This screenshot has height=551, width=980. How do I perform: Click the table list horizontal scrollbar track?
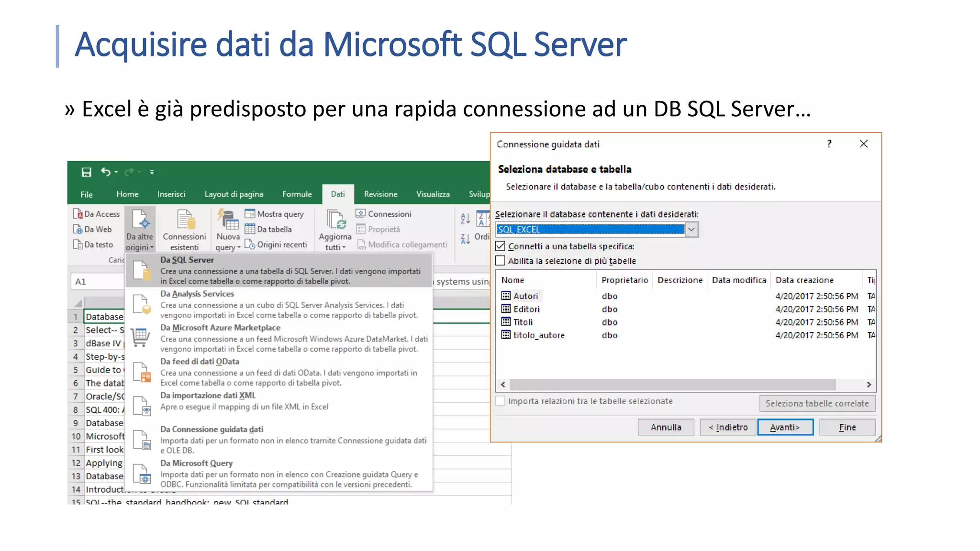click(686, 385)
